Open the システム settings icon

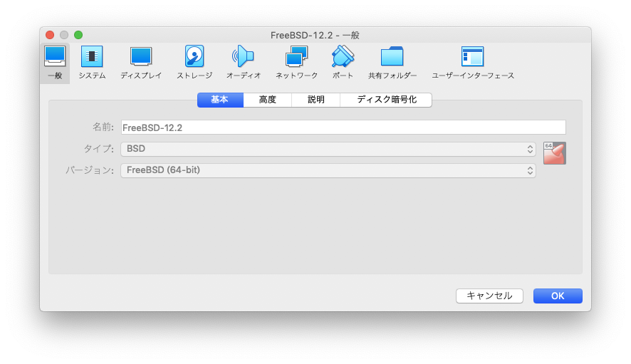(92, 62)
